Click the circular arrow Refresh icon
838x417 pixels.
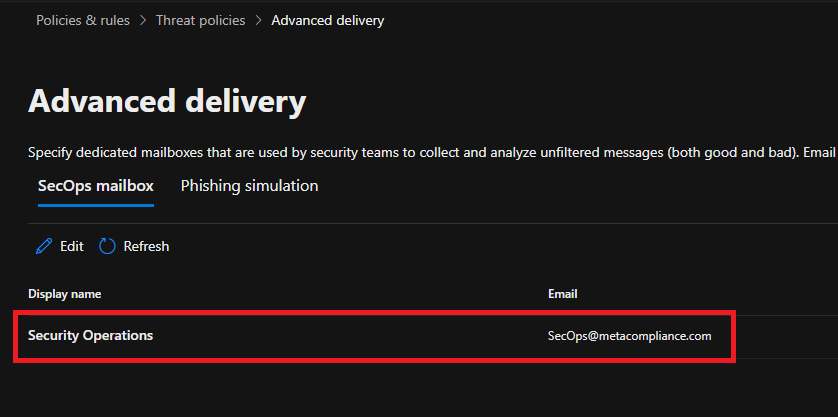pyautogui.click(x=107, y=246)
